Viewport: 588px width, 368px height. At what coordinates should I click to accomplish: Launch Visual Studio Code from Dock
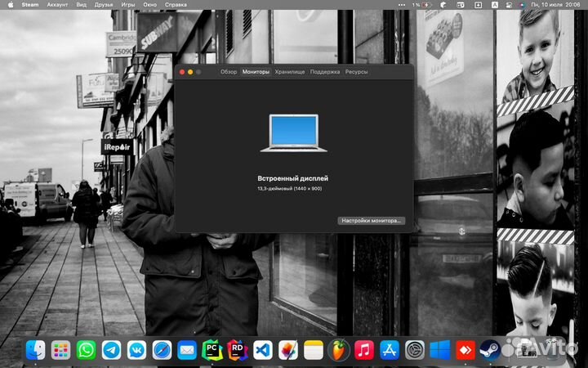pyautogui.click(x=263, y=350)
